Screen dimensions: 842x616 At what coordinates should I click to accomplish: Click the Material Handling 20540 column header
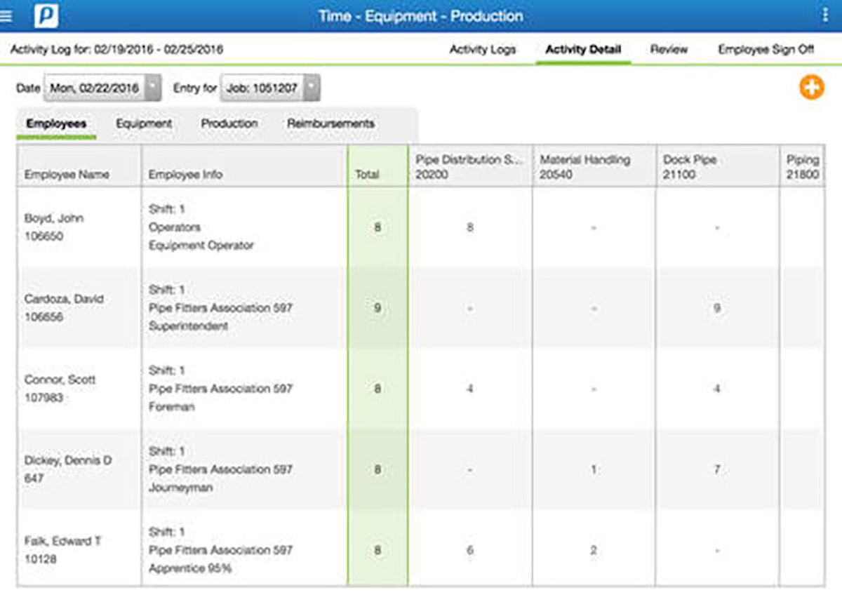pos(593,167)
